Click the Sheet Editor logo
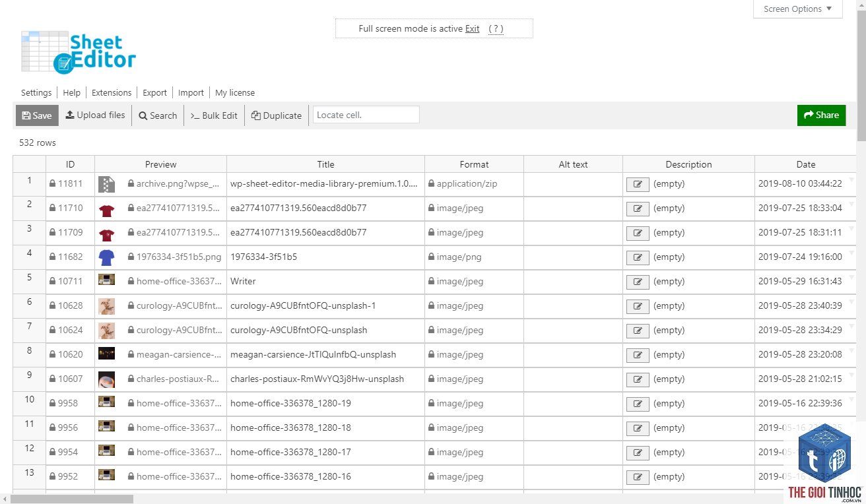The height and width of the screenshot is (504, 866). 79,51
